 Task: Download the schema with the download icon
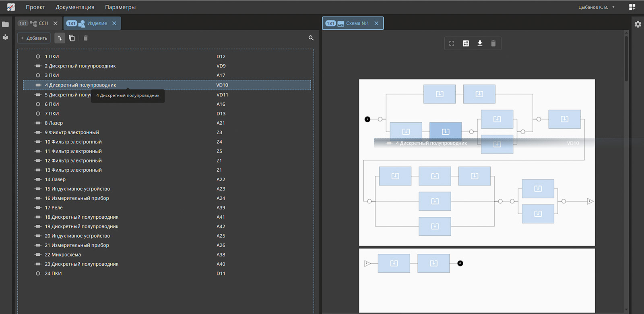click(480, 43)
